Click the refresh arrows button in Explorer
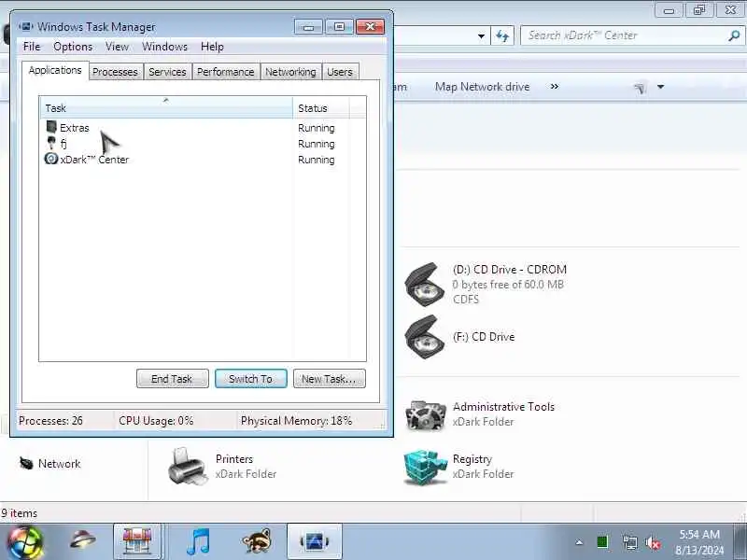Viewport: 747px width, 560px height. (x=502, y=35)
